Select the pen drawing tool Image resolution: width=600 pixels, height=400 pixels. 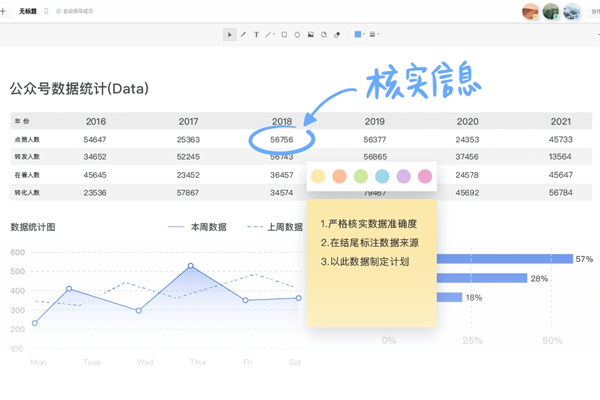point(243,34)
